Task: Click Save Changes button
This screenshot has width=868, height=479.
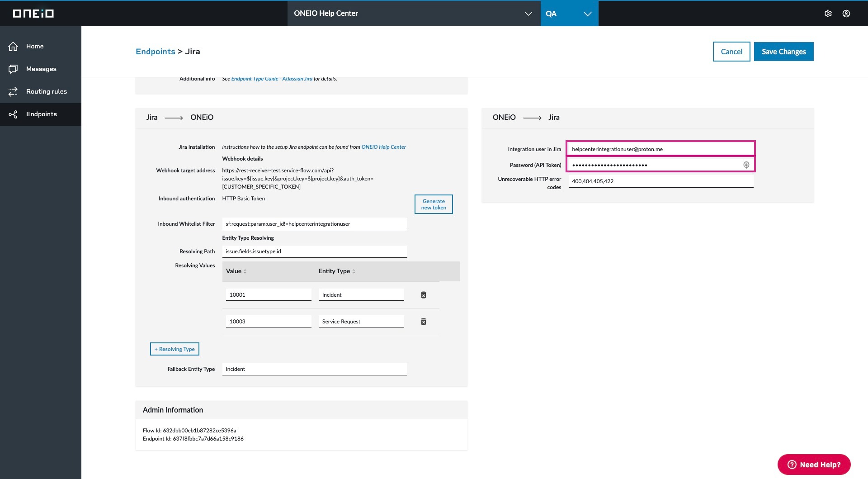Action: click(x=783, y=52)
